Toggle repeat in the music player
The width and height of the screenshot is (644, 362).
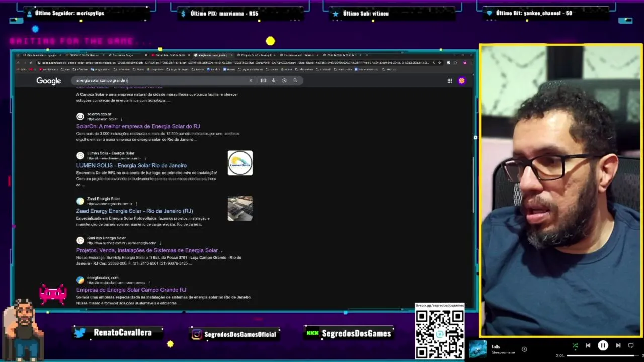(631, 346)
